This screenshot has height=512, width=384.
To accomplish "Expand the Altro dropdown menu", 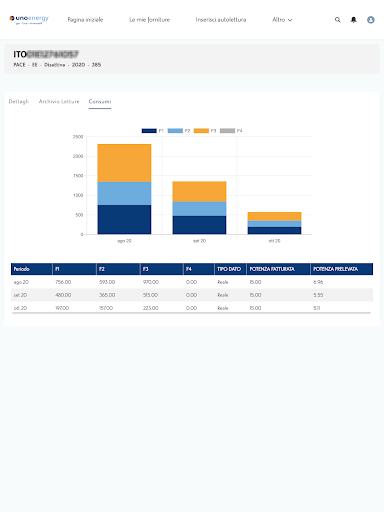I will tap(282, 20).
